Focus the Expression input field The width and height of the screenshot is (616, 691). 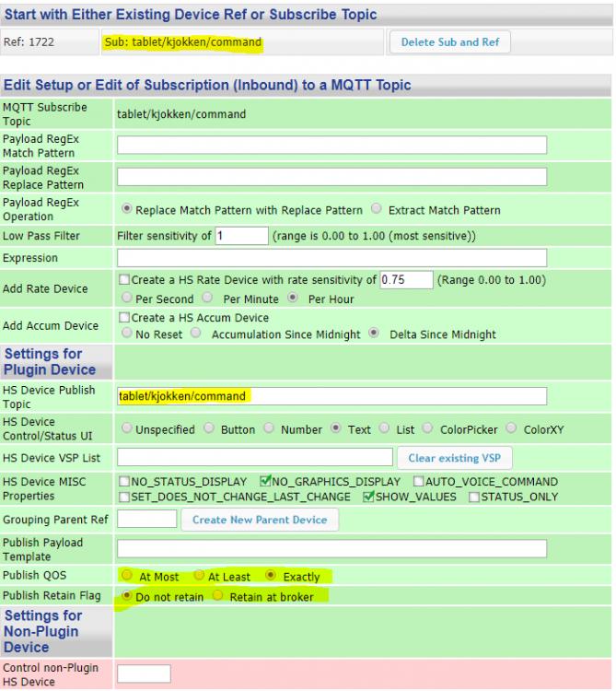point(331,258)
